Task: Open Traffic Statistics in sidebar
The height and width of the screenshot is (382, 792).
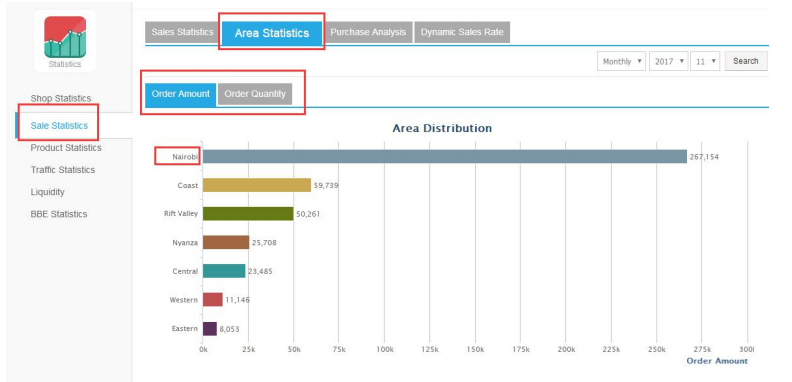Action: pyautogui.click(x=63, y=170)
